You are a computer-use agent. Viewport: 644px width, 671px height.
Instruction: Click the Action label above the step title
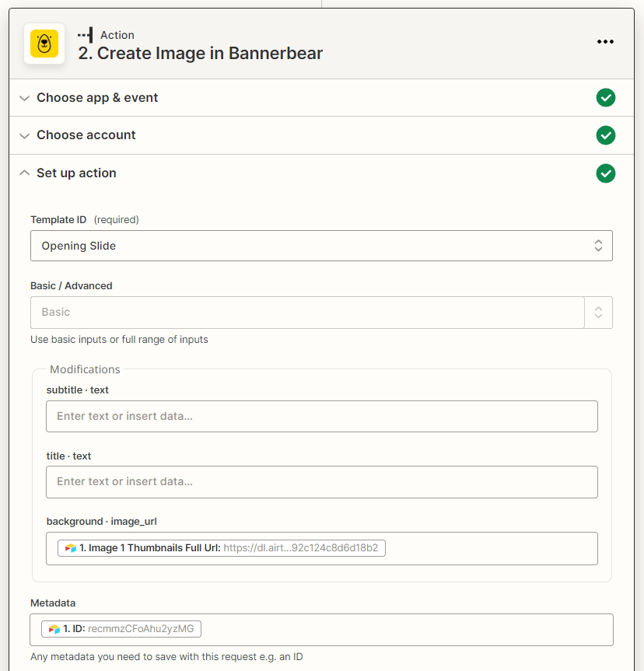click(x=119, y=34)
